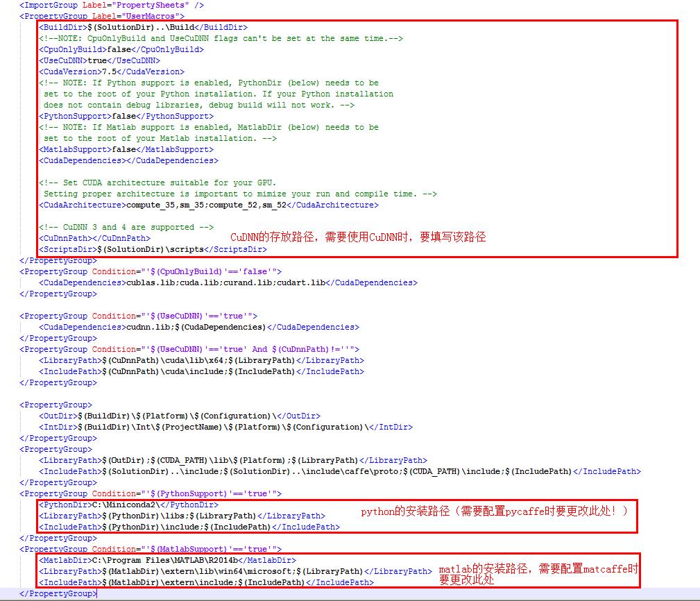Viewport: 700px width, 601px height.
Task: Click the 'does not contain debug libraries' comment line
Action: click(199, 105)
